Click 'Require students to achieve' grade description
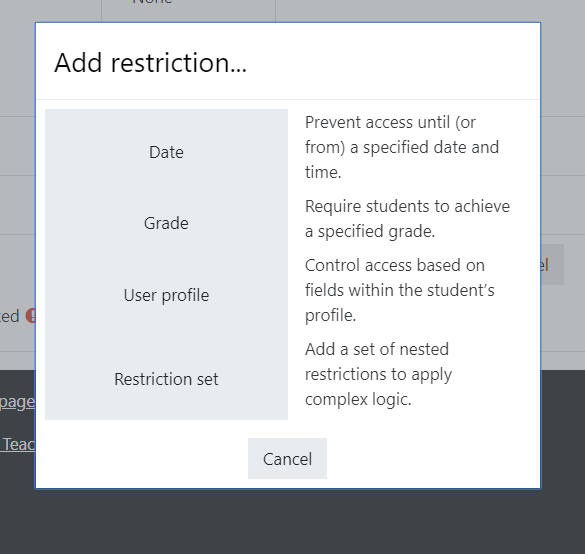 407,219
